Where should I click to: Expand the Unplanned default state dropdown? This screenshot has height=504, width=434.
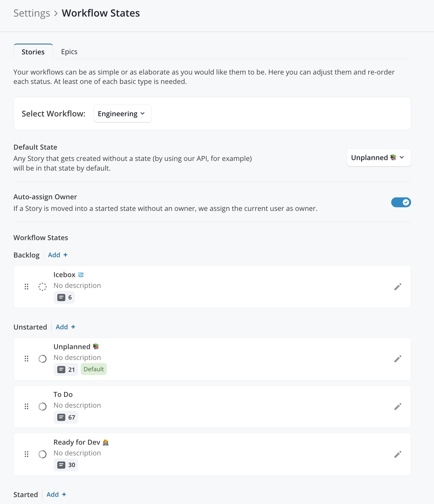click(x=379, y=158)
